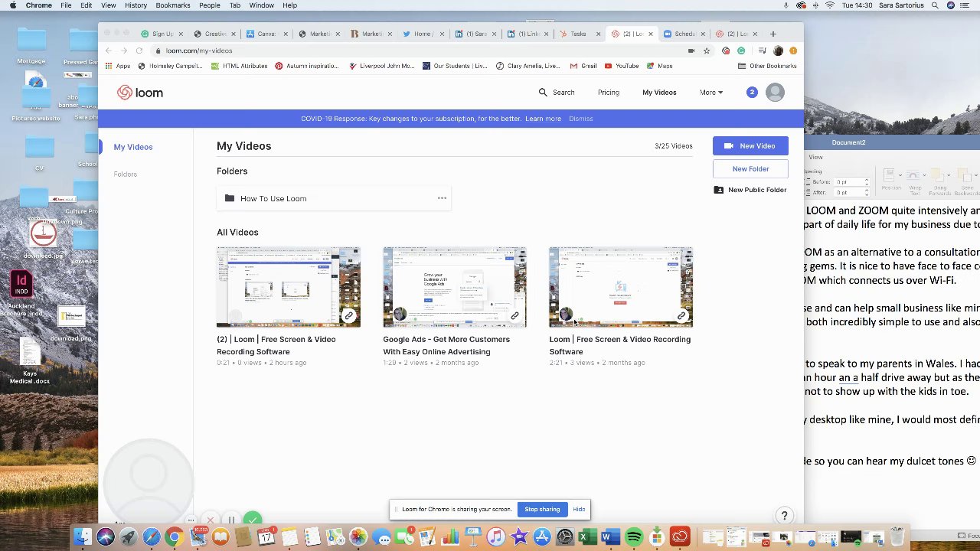Open the Adobe InDesign file on desktop
The width and height of the screenshot is (980, 551).
[x=21, y=284]
